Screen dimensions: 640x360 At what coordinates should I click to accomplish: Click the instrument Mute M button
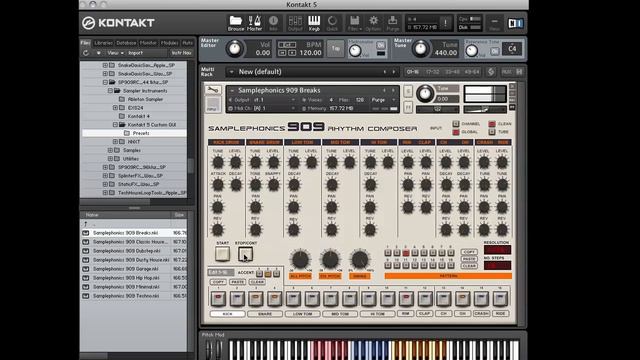coord(408,108)
